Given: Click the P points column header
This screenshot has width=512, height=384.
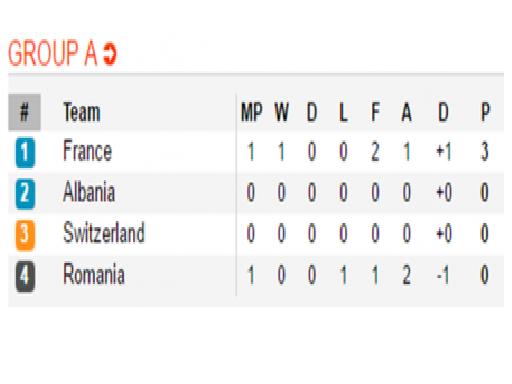Looking at the screenshot, I should point(485,112).
